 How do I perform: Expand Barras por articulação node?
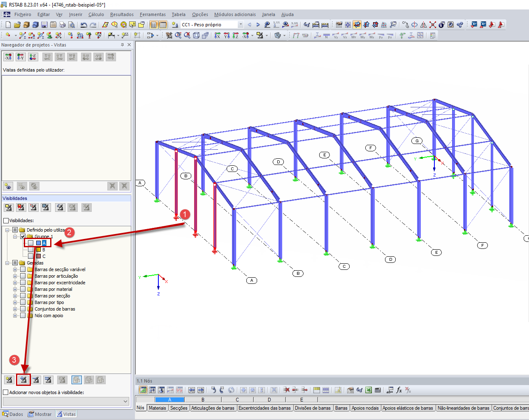click(15, 276)
